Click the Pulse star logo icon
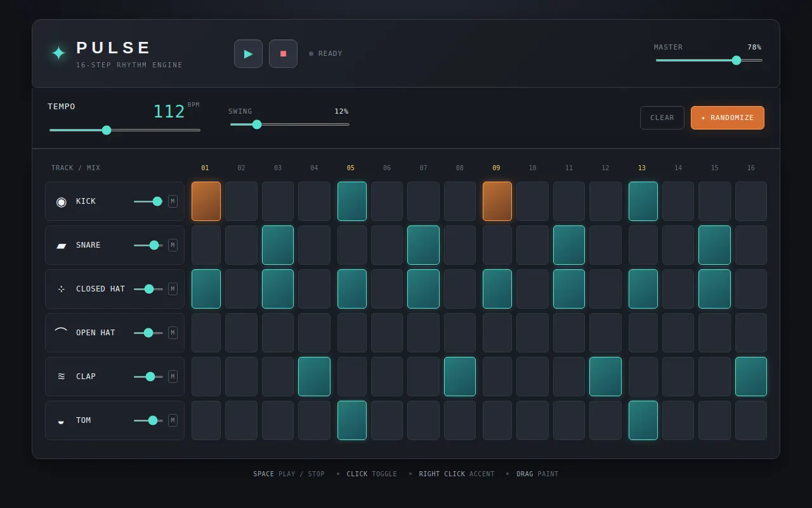This screenshot has width=812, height=508. point(58,53)
